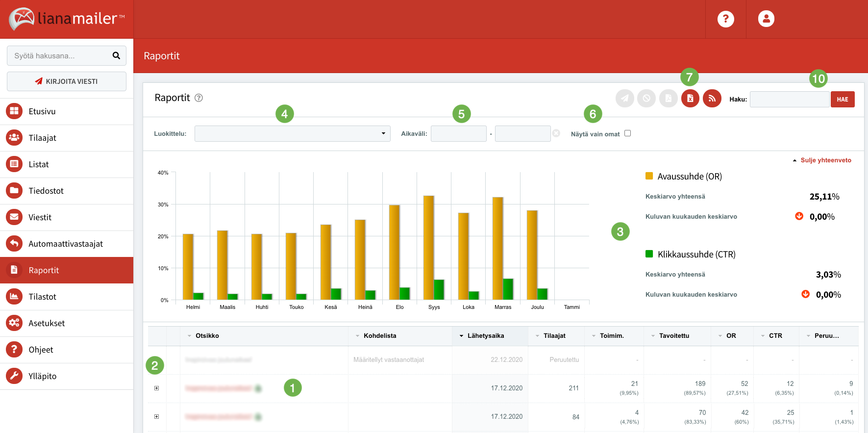The image size is (868, 433).
Task: Click the Excel export icon
Action: pos(690,99)
